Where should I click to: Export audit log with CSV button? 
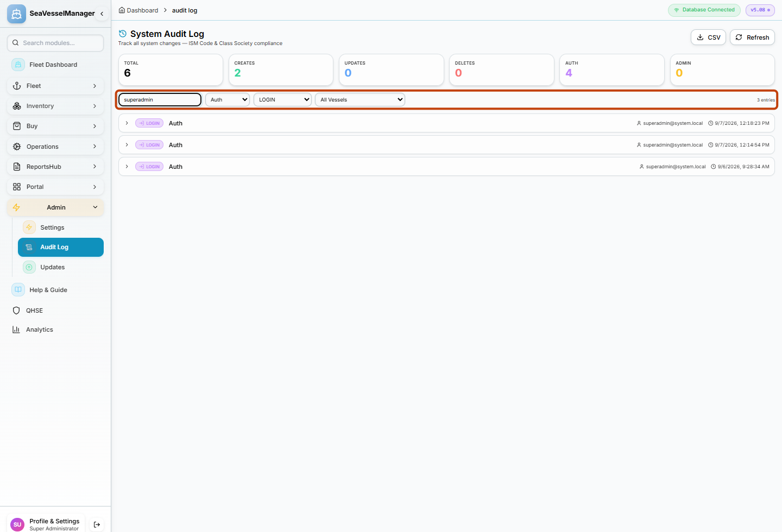coord(708,37)
